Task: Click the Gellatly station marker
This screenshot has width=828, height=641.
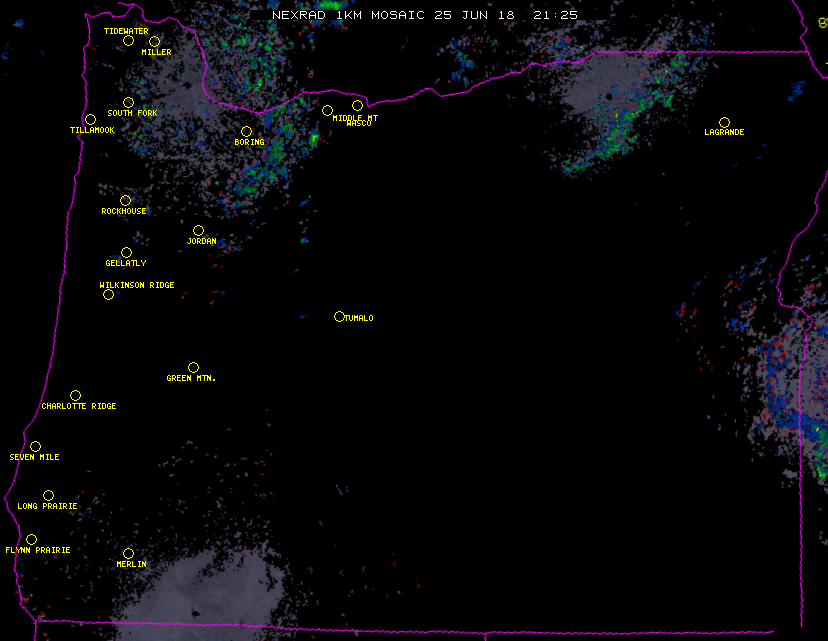Action: [126, 252]
